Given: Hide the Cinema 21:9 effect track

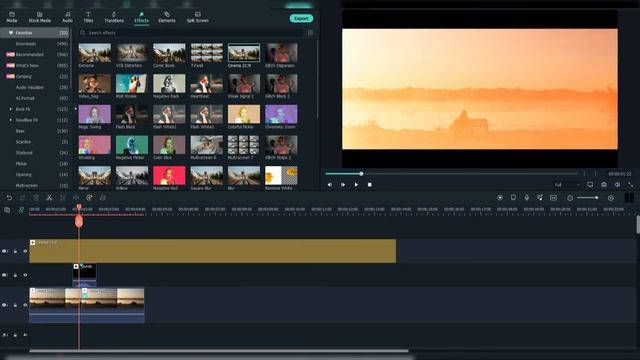Looking at the screenshot, I should pos(25,251).
